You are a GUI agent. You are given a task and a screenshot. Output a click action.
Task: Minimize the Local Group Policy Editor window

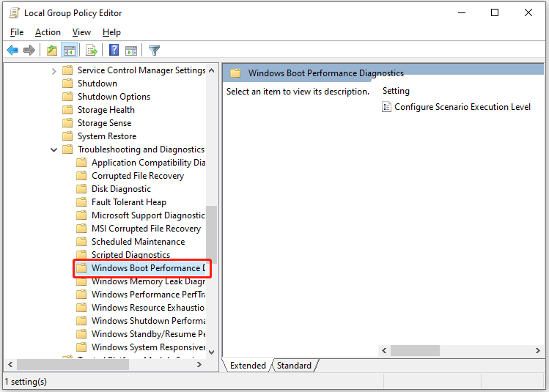point(462,13)
